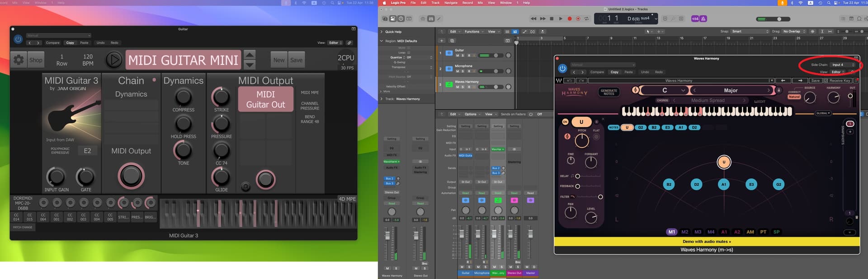Show automation in the Tracks menu bar
The image size is (868, 279).
[x=524, y=32]
